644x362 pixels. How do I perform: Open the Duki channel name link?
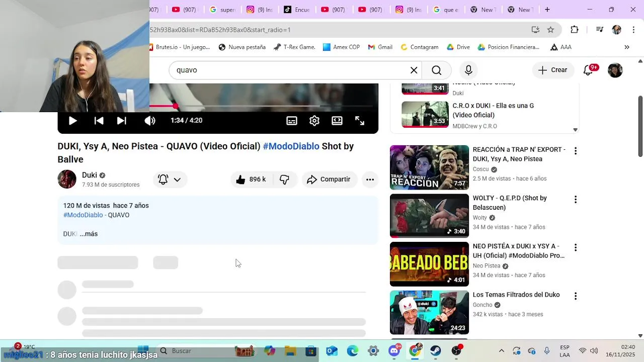(x=90, y=175)
